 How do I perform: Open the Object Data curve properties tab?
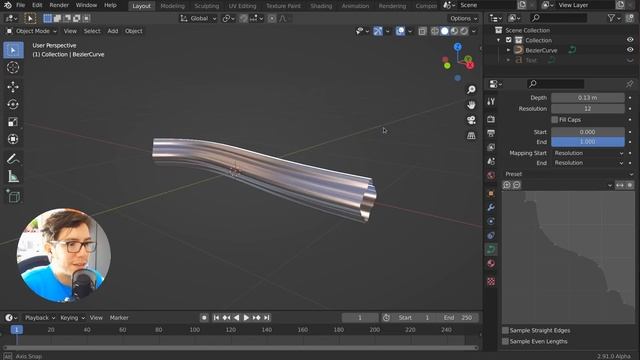pyautogui.click(x=491, y=249)
